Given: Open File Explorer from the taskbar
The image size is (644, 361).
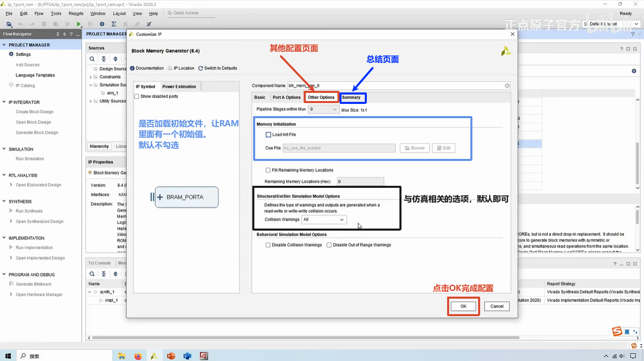Looking at the screenshot, I should click(x=121, y=356).
